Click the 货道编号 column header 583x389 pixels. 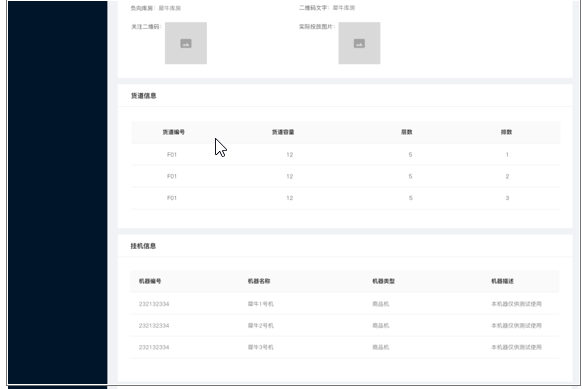pyautogui.click(x=174, y=132)
